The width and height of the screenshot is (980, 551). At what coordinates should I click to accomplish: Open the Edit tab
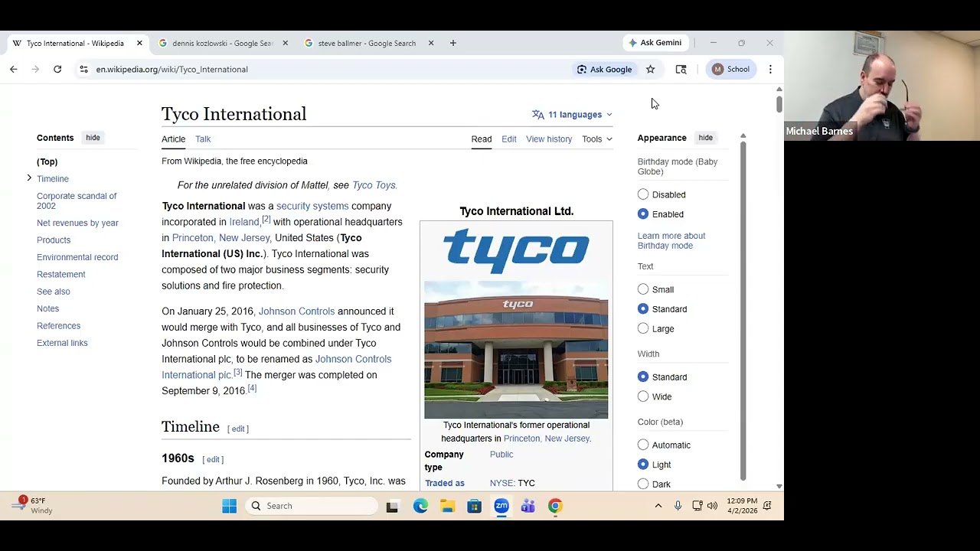(x=509, y=139)
